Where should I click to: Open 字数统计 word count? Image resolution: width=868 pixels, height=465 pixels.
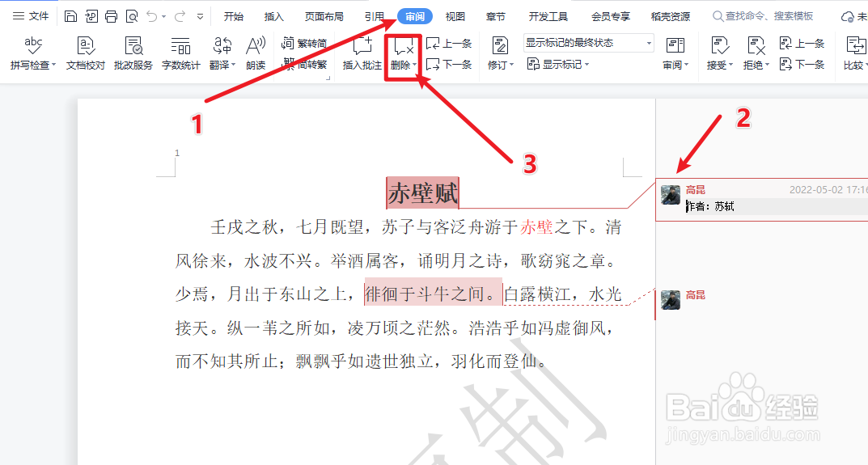[x=180, y=53]
